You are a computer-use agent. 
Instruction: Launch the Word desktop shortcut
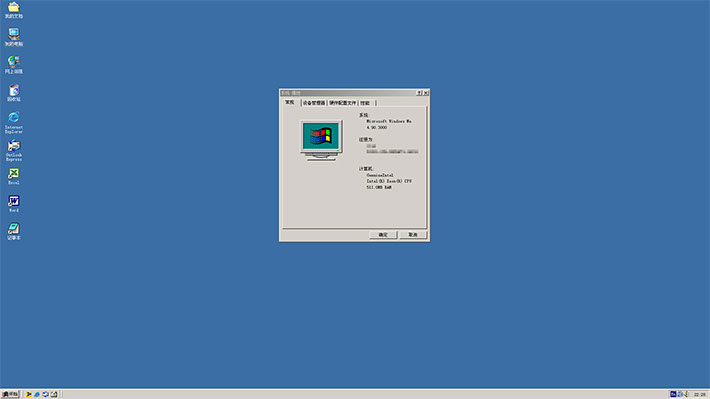click(14, 204)
